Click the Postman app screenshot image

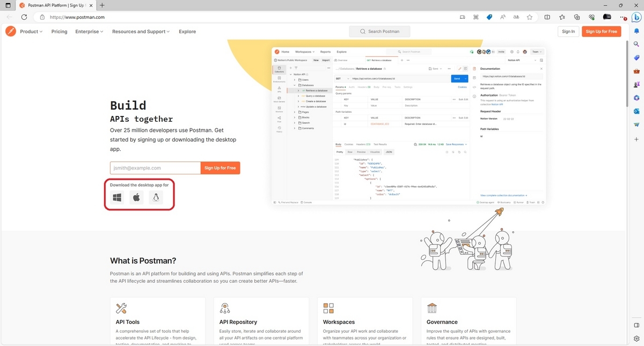409,126
